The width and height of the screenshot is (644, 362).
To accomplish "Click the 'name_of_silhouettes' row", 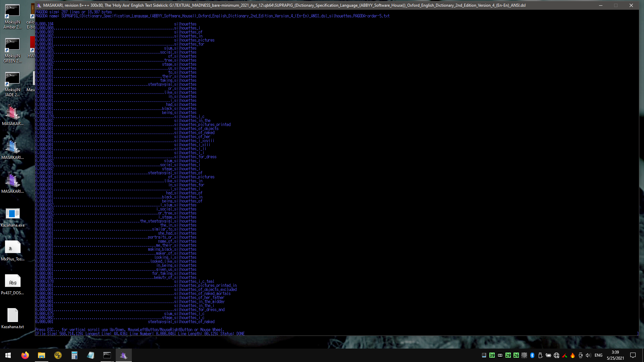I will point(116,241).
